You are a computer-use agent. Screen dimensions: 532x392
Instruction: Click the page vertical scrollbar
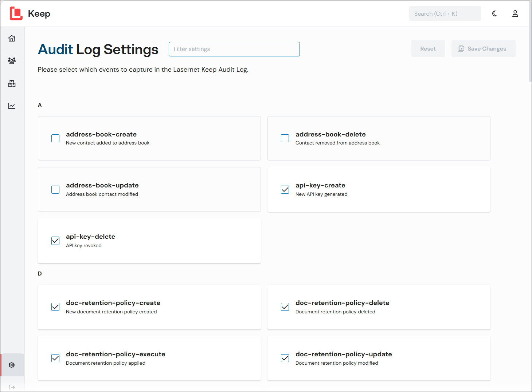coord(530,41)
